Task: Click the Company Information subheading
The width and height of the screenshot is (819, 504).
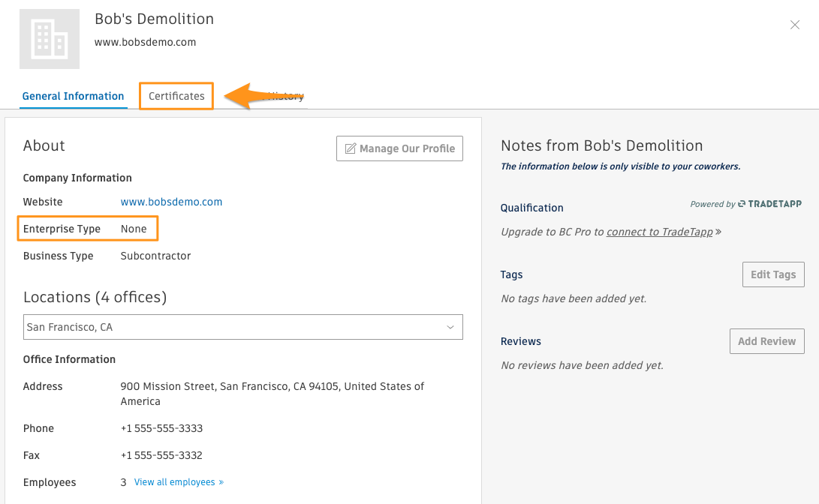Action: [77, 178]
